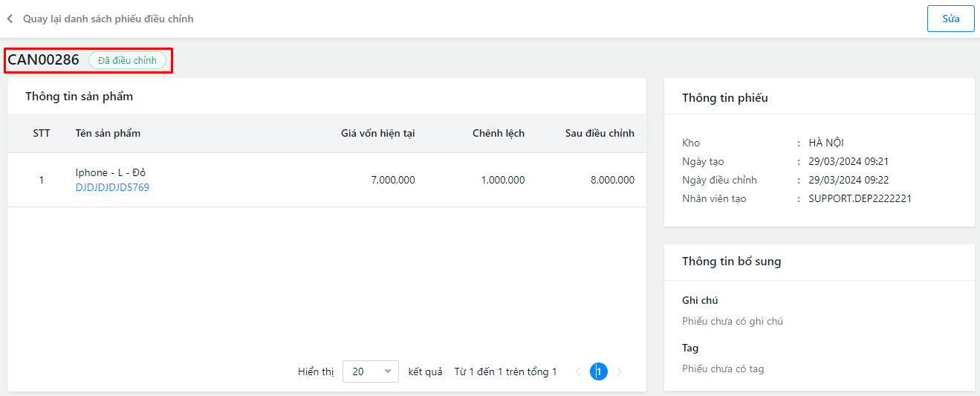The width and height of the screenshot is (980, 396).
Task: Click product name 'Iphone - L - Đỏ'
Action: (x=111, y=172)
